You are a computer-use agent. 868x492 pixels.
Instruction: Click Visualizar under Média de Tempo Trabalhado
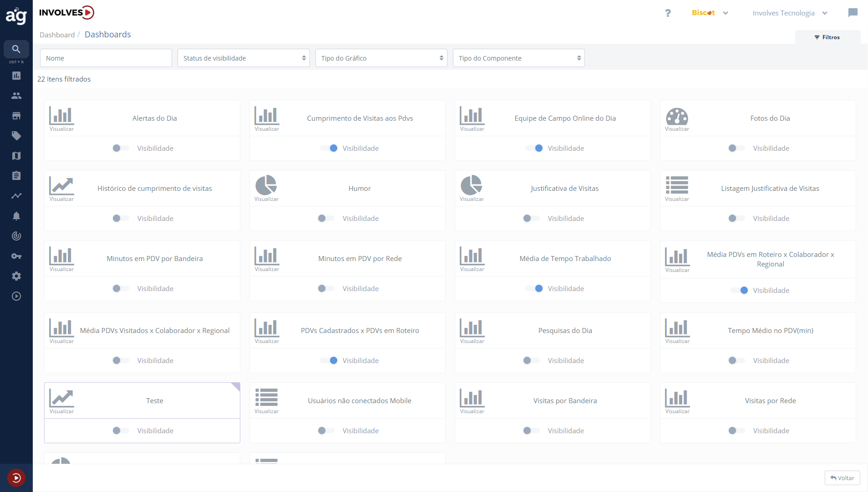(472, 269)
